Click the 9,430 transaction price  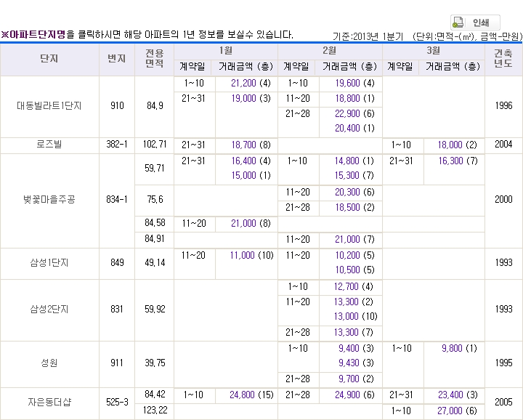click(349, 363)
